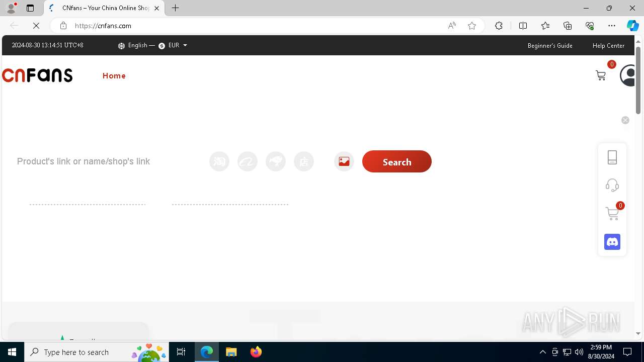Select the 1688 platform icon

[x=248, y=161]
